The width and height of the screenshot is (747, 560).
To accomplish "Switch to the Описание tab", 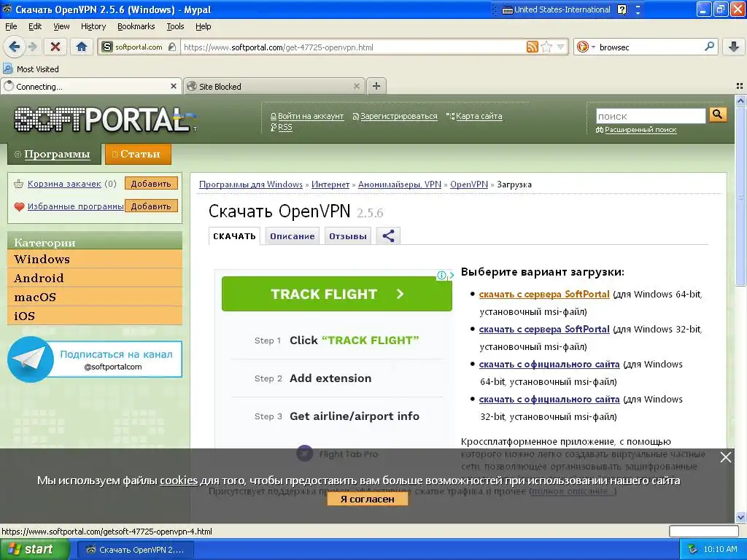I will [x=292, y=236].
